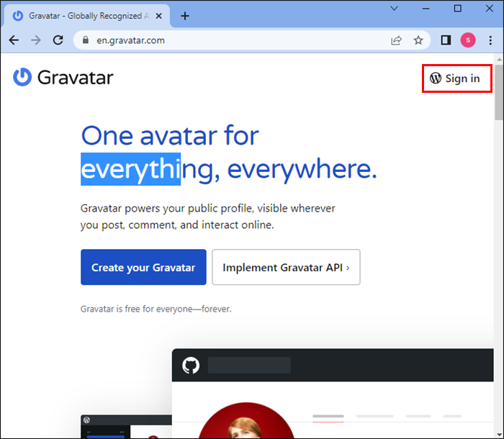504x439 pixels.
Task: Click Create your Gravatar button
Action: coord(143,267)
